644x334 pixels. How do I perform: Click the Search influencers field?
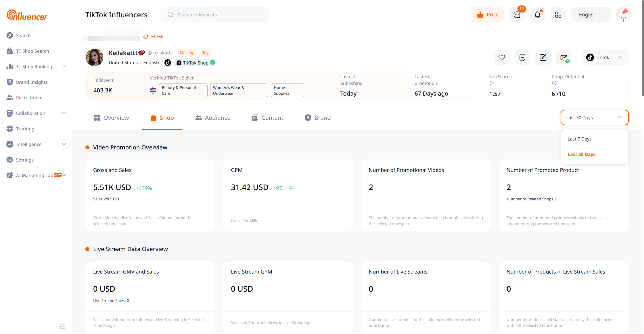[x=214, y=15]
